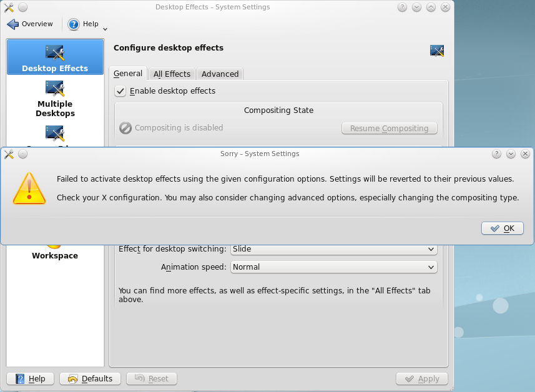Click the System Settings titlebar tools icon
This screenshot has height=392, width=535.
tap(9, 7)
